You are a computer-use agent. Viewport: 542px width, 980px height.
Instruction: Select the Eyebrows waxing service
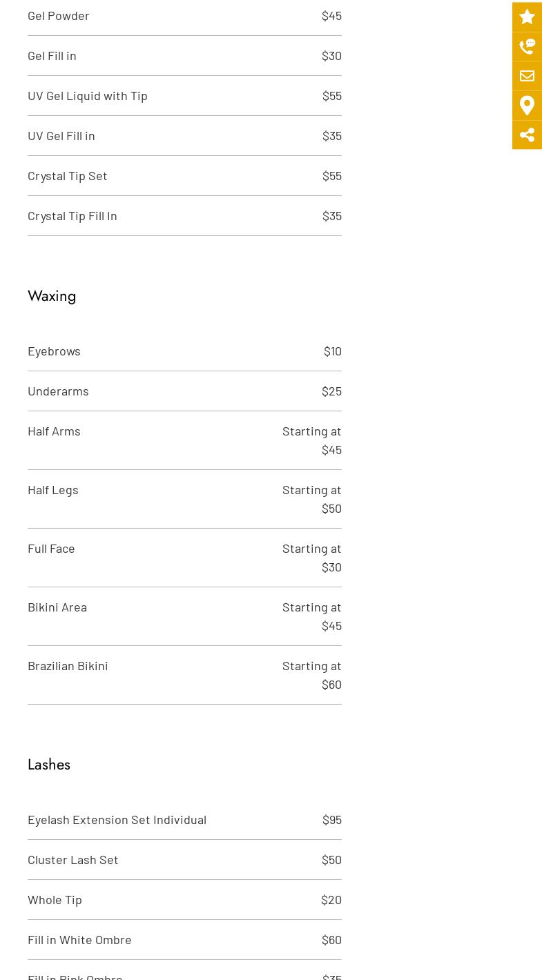[x=54, y=351]
